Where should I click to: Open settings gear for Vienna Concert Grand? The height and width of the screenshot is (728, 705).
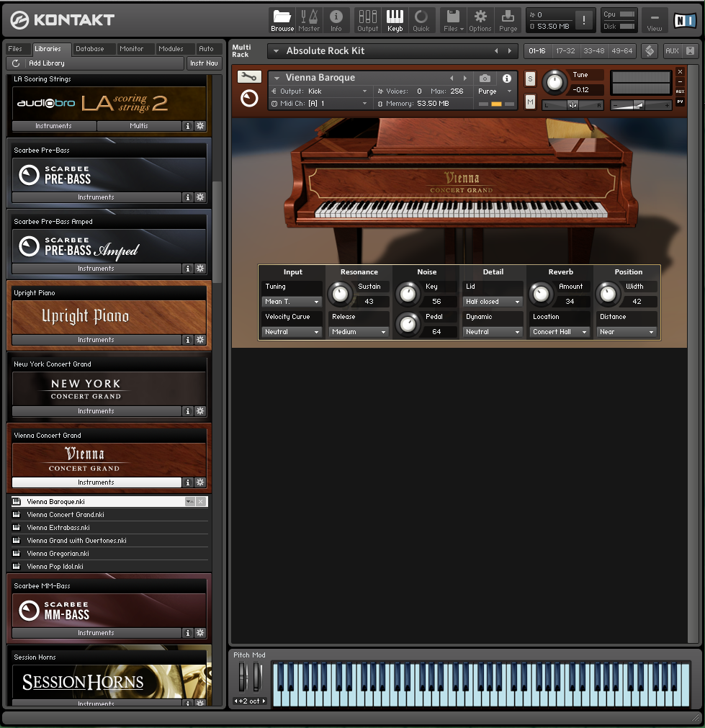(200, 482)
